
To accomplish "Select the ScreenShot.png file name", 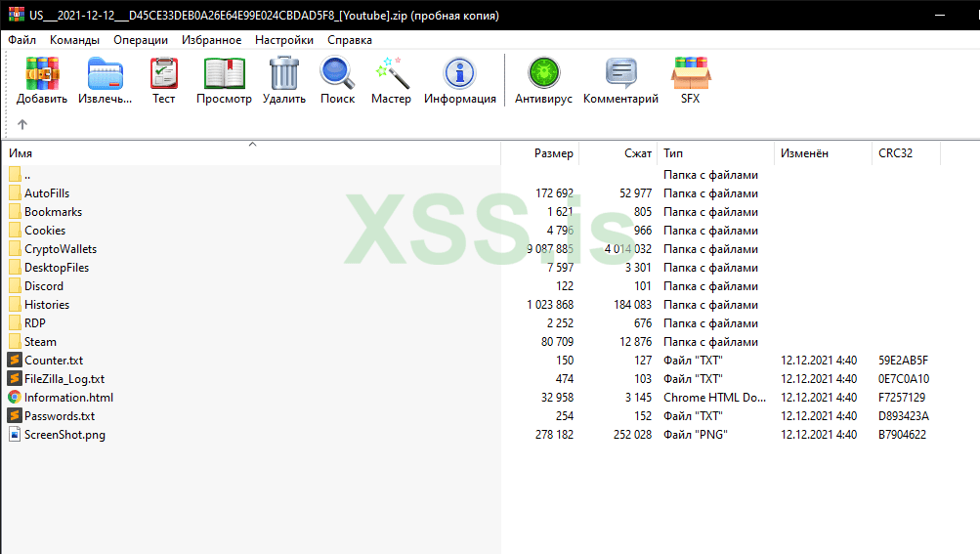I will coord(64,435).
